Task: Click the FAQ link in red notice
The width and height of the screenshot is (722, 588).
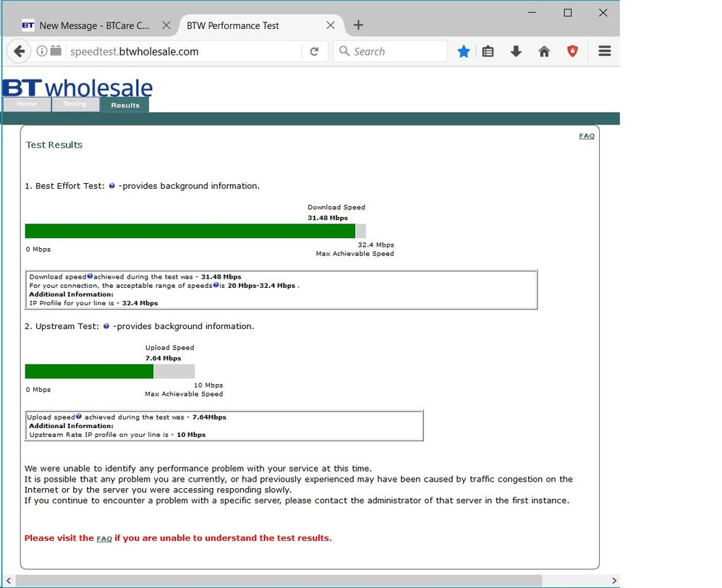Action: point(104,539)
